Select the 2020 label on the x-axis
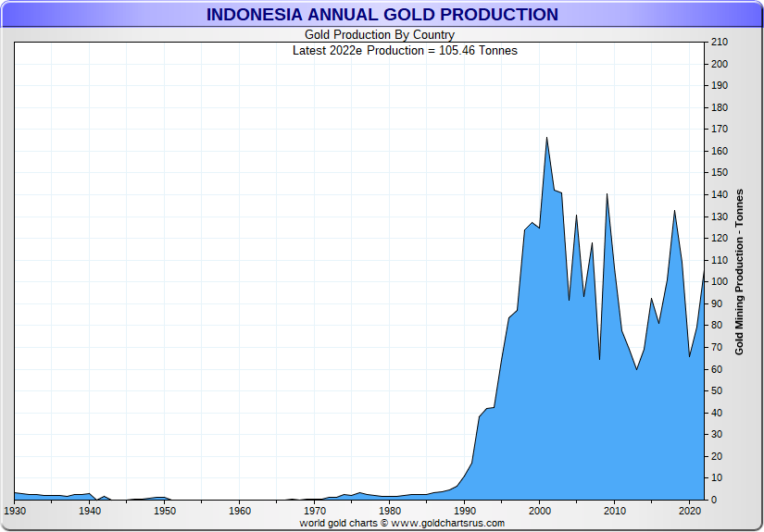Viewport: 764px width, 532px height. coord(689,510)
